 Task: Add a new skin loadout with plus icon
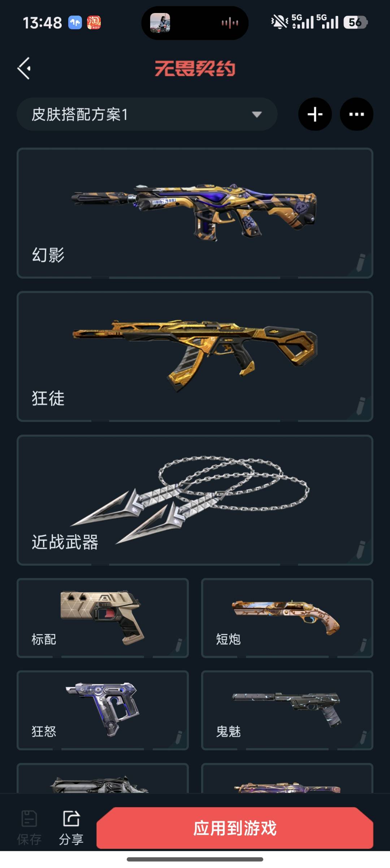[x=315, y=114]
